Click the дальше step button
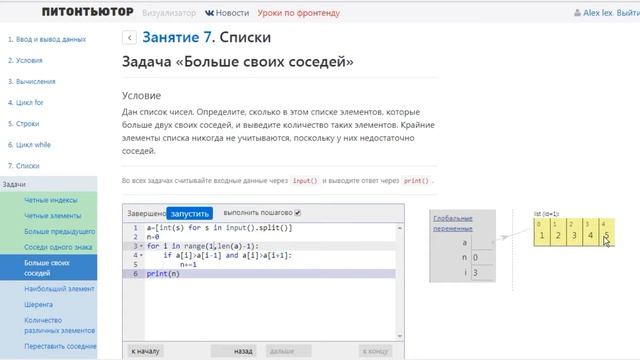Viewport: 640px width, 360px height. pyautogui.click(x=289, y=351)
